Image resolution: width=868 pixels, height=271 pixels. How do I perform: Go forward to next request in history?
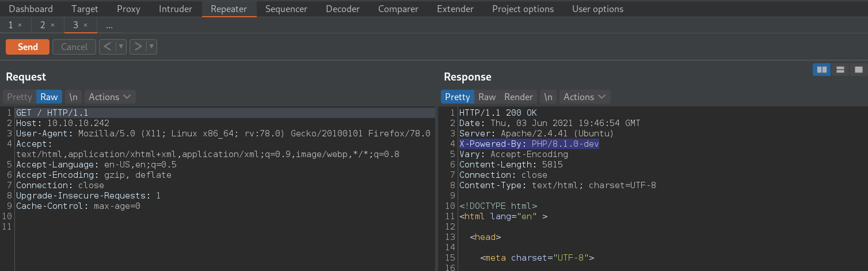coord(138,47)
